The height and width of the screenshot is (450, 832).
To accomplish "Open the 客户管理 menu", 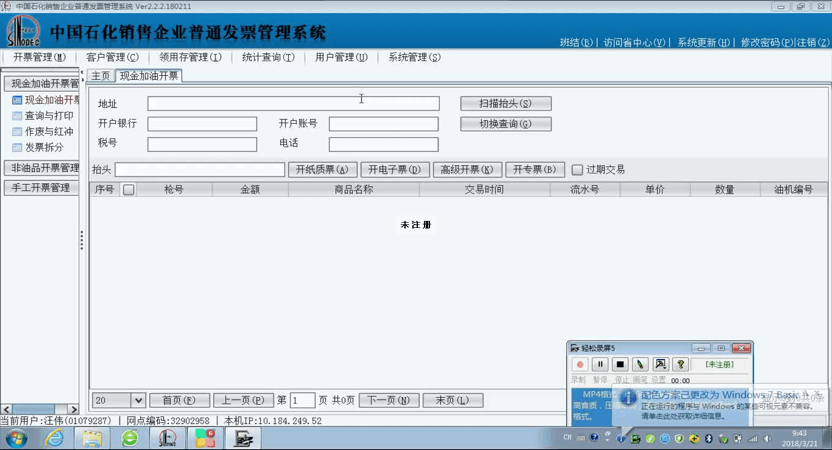I will 112,57.
